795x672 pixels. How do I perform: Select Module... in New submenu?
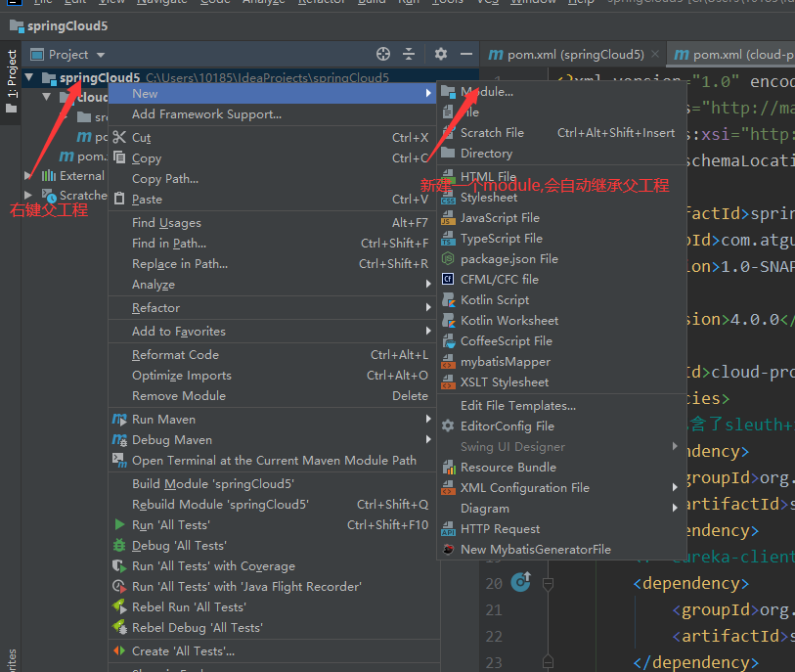[486, 92]
